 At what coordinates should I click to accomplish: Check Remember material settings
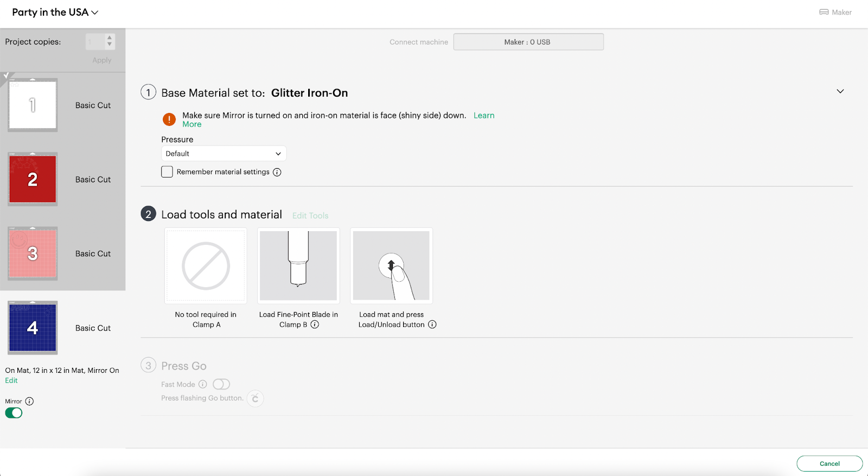tap(167, 172)
